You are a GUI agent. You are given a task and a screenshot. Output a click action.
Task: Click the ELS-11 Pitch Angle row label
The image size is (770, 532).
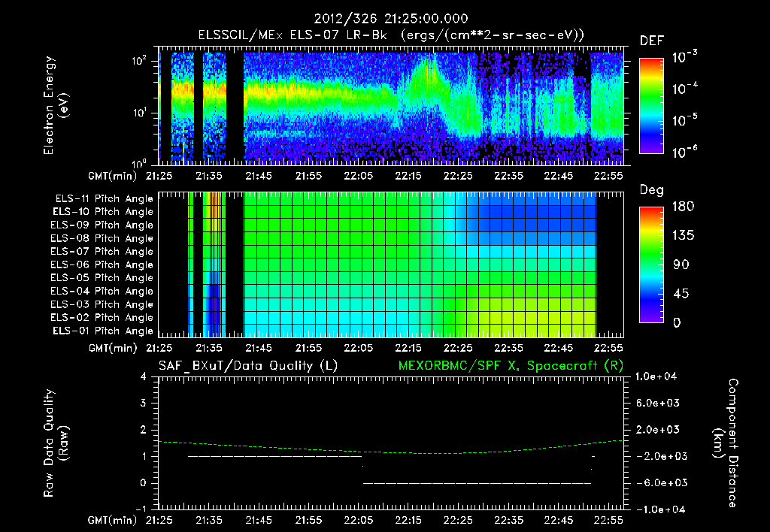(x=104, y=199)
